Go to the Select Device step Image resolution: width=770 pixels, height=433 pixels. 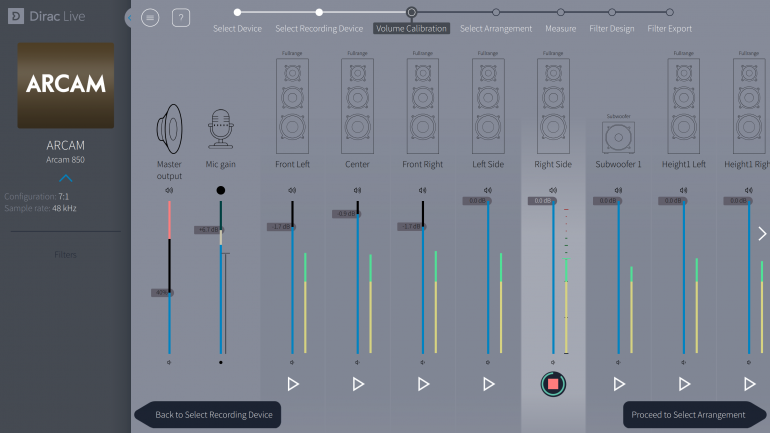(x=237, y=13)
